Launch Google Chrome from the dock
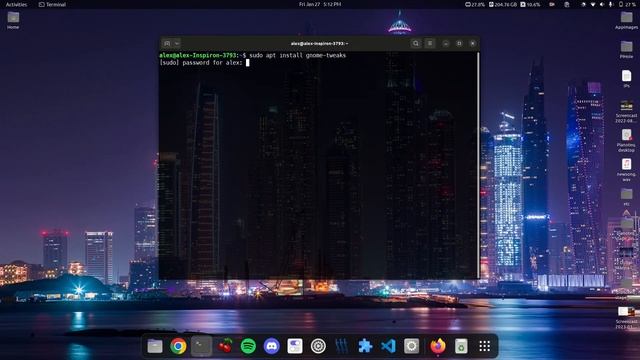 click(x=178, y=346)
